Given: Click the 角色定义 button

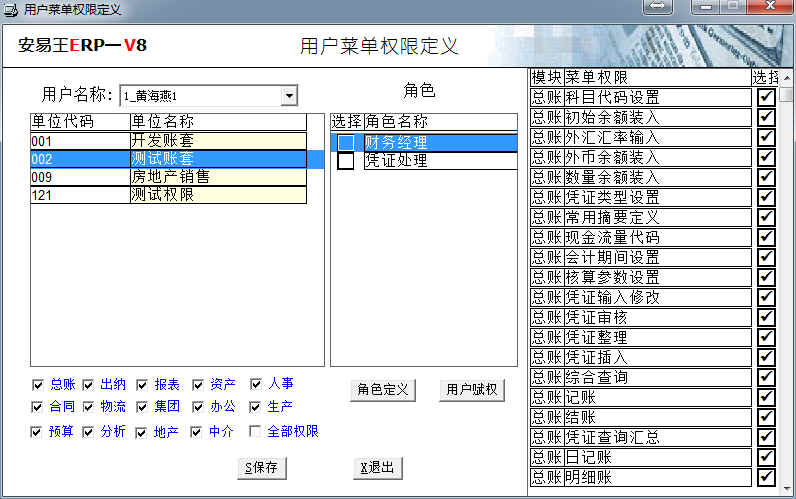Looking at the screenshot, I should (x=384, y=390).
